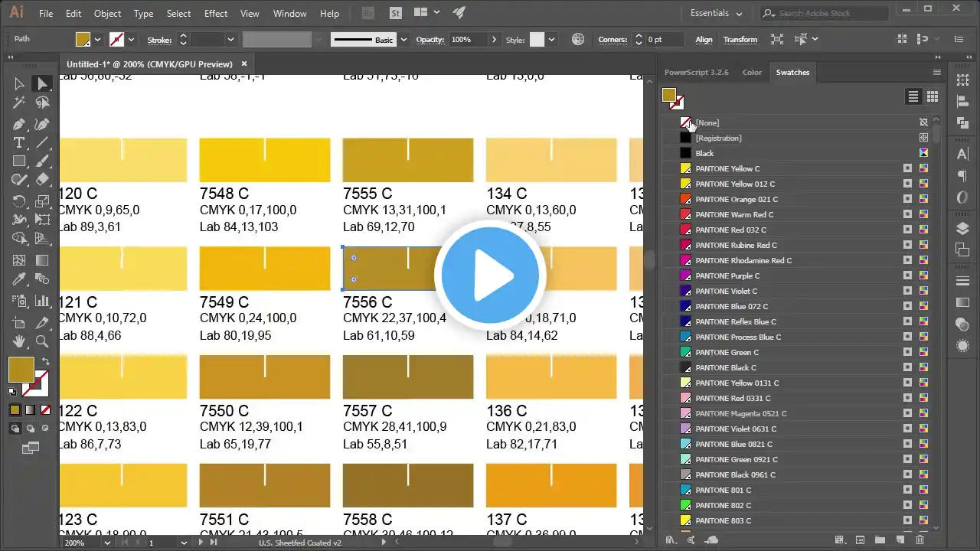980x551 pixels.
Task: Select the Pen tool
Action: [x=19, y=124]
